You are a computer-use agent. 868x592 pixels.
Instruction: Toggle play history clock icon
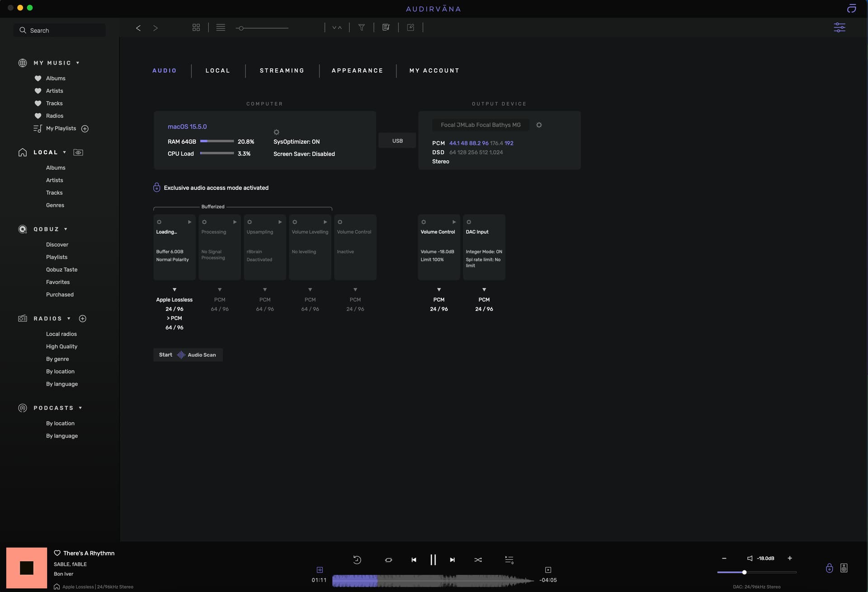coord(357,560)
